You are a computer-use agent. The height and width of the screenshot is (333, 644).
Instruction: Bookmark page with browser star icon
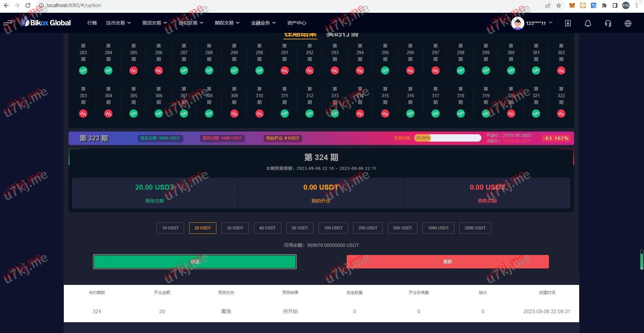(x=559, y=5)
